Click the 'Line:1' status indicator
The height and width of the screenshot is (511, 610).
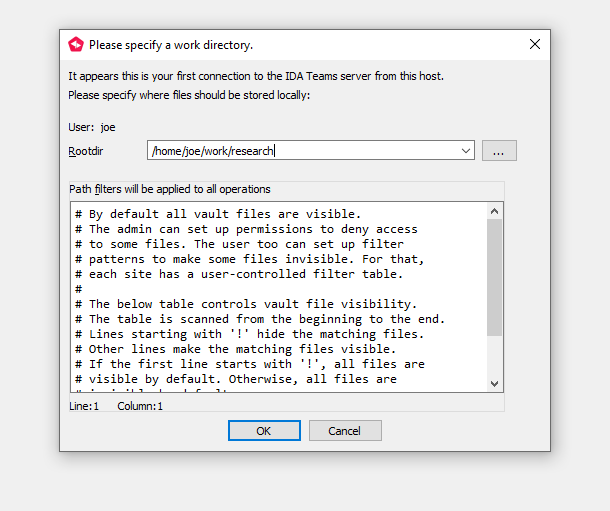(x=84, y=406)
